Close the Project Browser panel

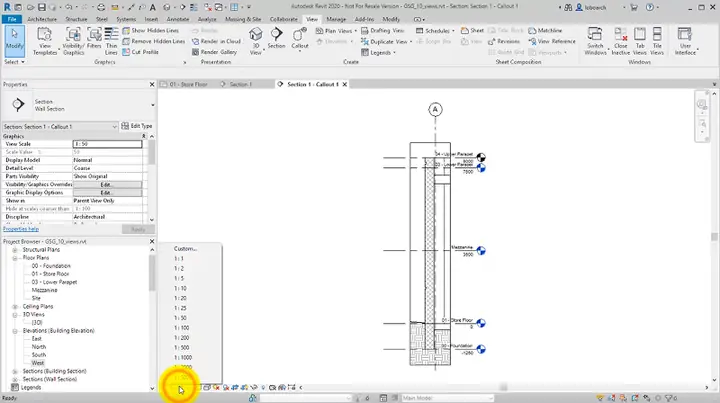152,241
